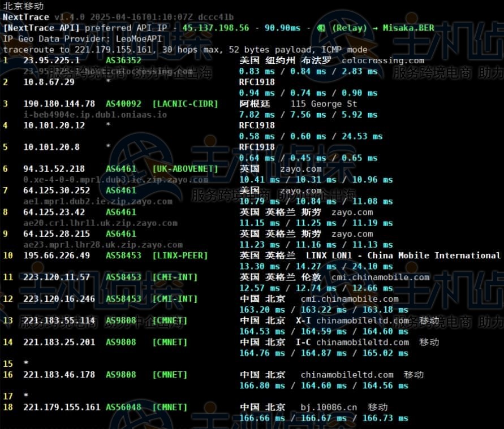Click the [LACNIC-CIDR] tag

click(x=185, y=104)
